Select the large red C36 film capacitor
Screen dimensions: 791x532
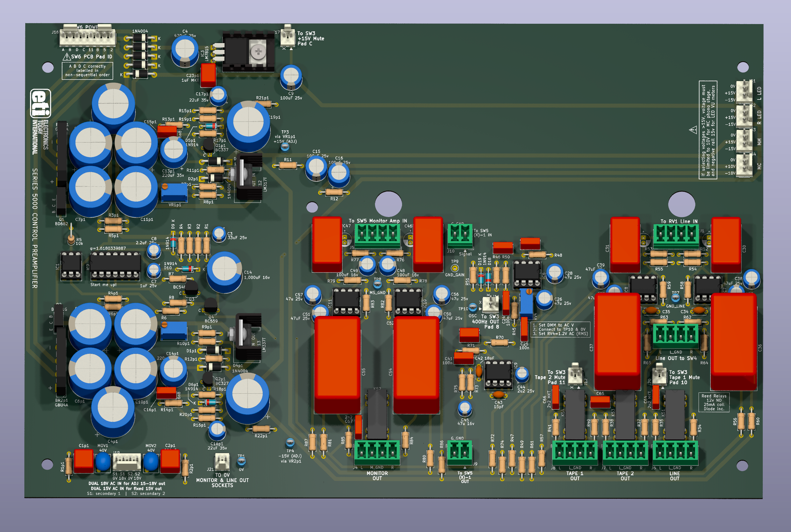[x=734, y=341]
